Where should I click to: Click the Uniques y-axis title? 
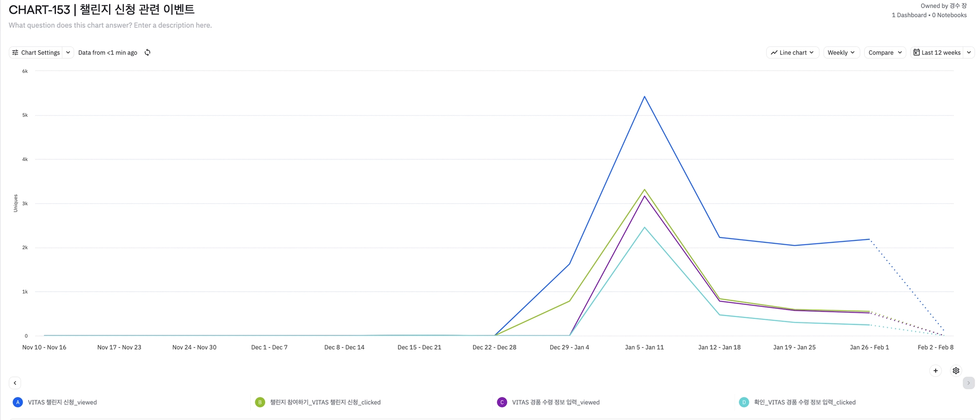[x=15, y=203]
